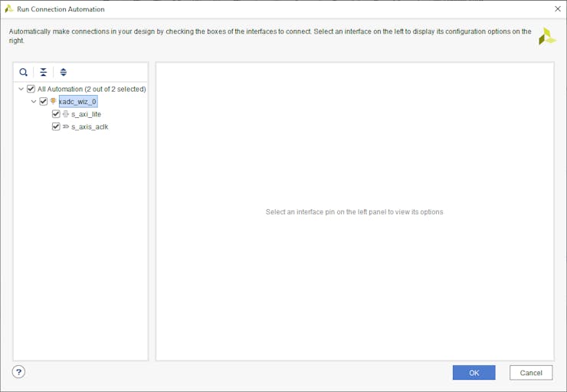567x392 pixels.
Task: Collapse the All Automation tree node
Action: [x=21, y=89]
